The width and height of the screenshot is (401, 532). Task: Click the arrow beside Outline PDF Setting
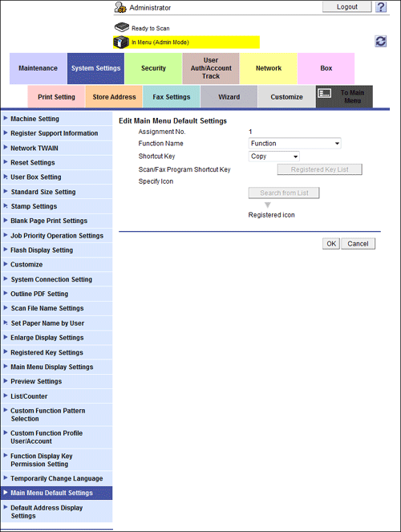click(x=6, y=293)
